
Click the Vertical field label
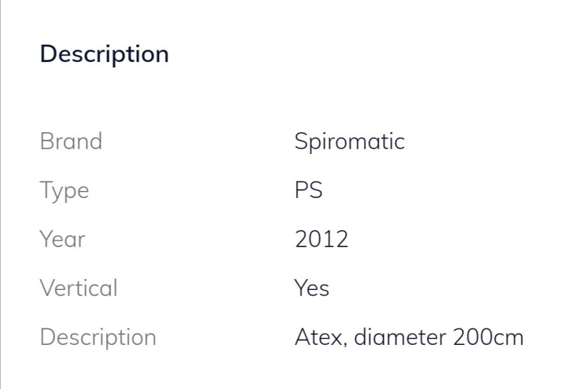79,288
